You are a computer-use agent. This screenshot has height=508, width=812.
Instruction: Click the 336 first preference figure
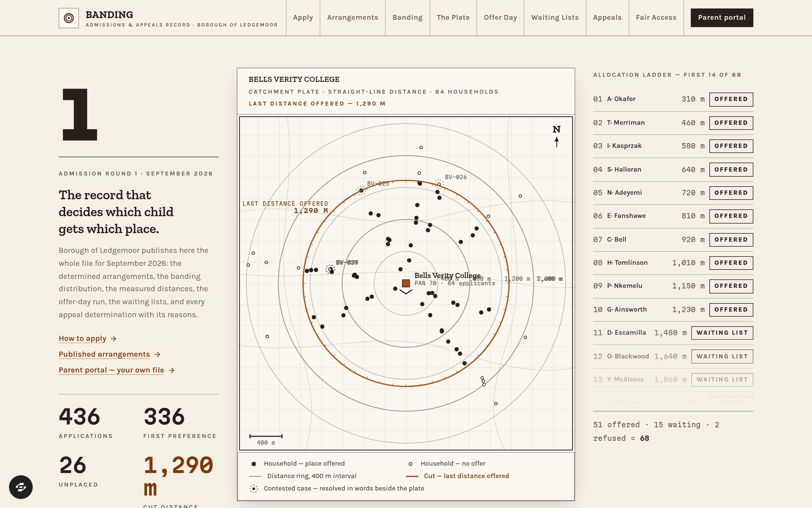pyautogui.click(x=164, y=417)
